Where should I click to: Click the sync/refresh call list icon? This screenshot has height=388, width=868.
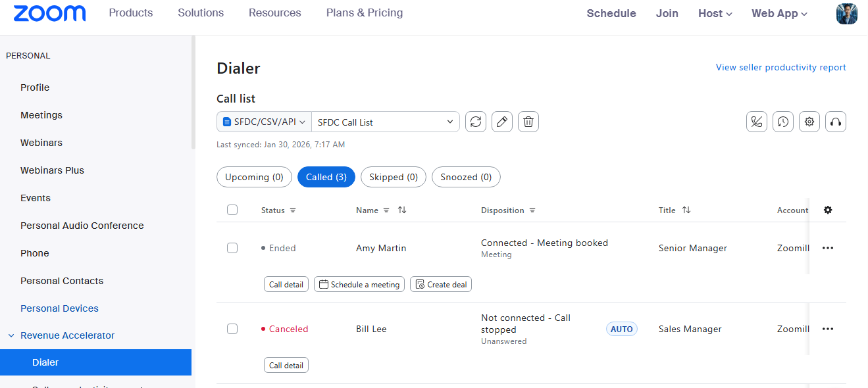point(476,122)
